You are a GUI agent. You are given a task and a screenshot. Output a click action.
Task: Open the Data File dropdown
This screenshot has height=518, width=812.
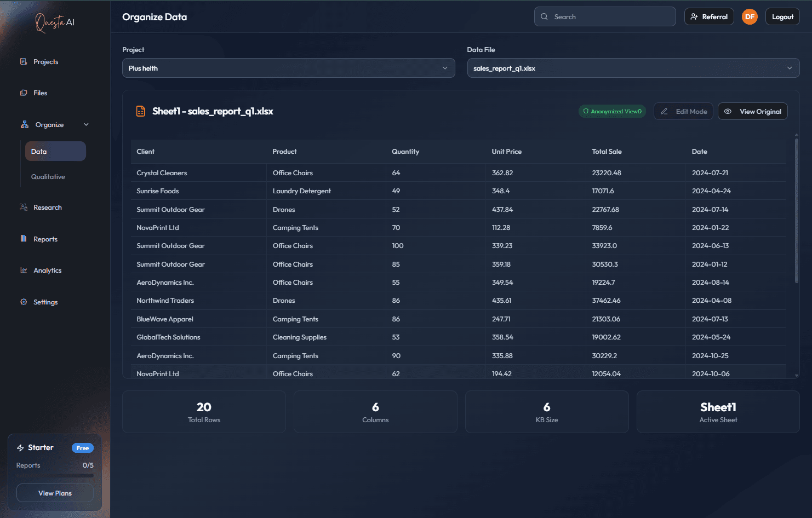pos(633,68)
